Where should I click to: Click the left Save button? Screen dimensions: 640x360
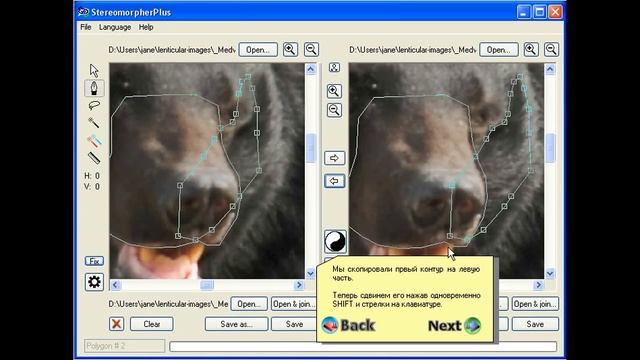294,324
